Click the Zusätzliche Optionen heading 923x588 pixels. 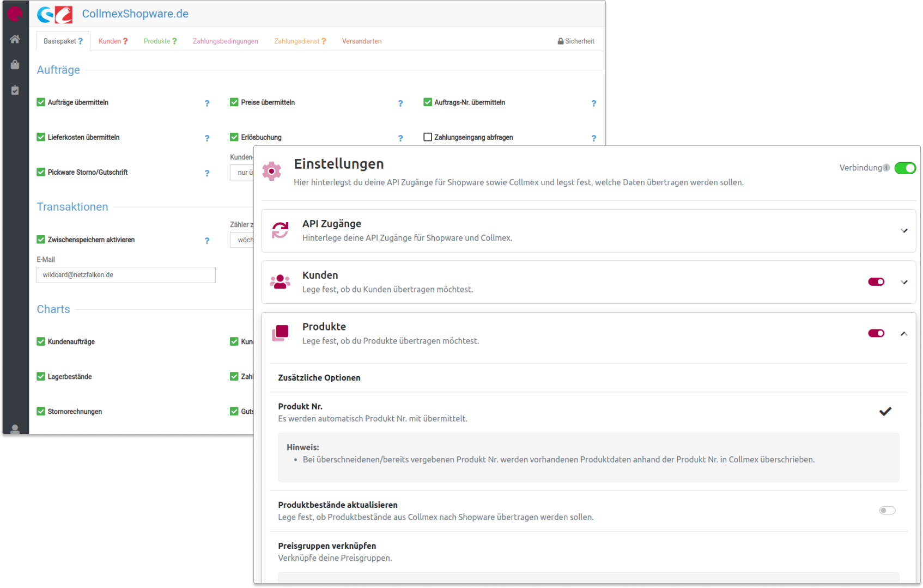click(x=319, y=378)
